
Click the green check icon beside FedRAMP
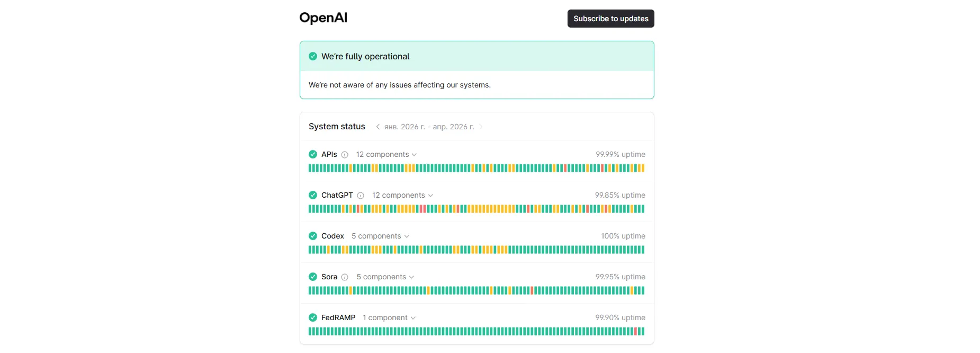coord(313,317)
